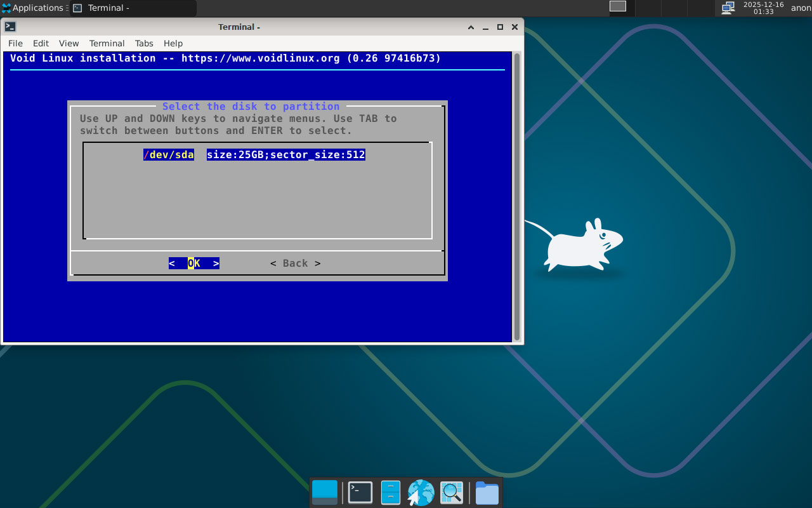Click the Terminal taskbar window button
812x508 pixels.
click(133, 8)
